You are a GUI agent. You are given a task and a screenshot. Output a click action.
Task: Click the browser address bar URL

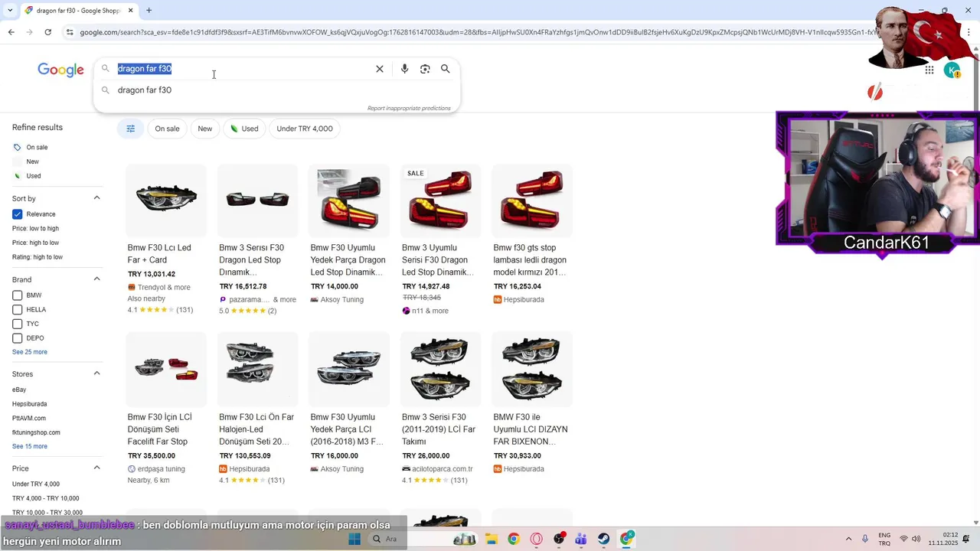475,32
